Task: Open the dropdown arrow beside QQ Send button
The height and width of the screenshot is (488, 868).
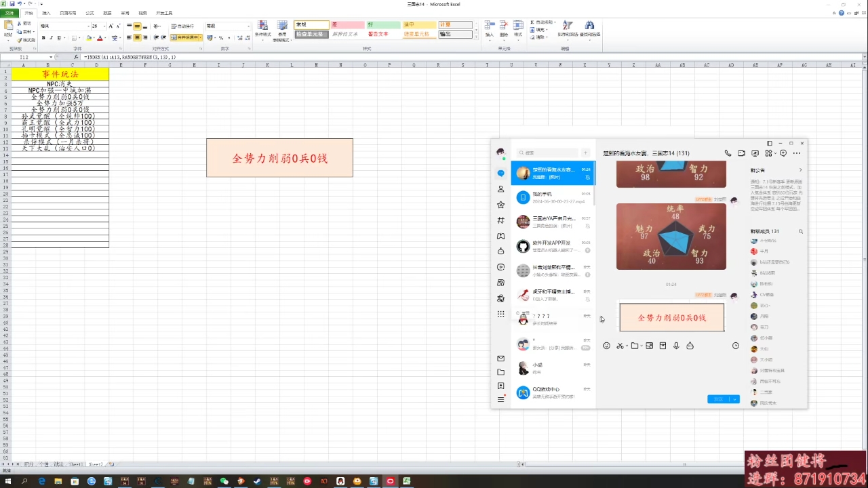Action: pyautogui.click(x=735, y=399)
